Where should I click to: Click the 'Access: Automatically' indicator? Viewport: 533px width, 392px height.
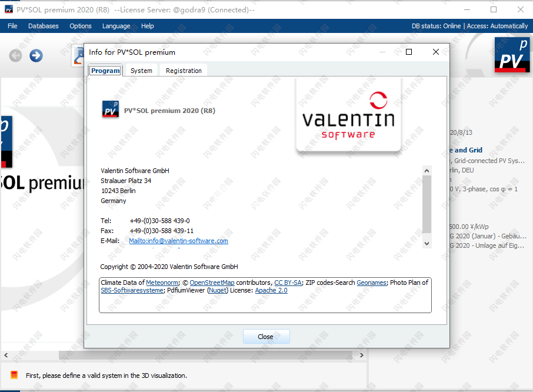pos(497,26)
